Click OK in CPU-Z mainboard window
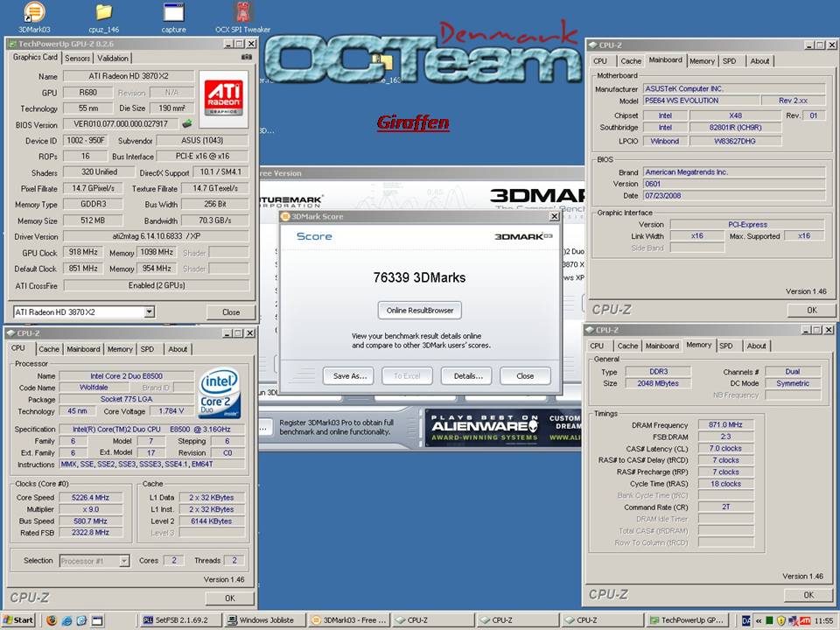Screen dimensions: 840x630 pos(812,310)
